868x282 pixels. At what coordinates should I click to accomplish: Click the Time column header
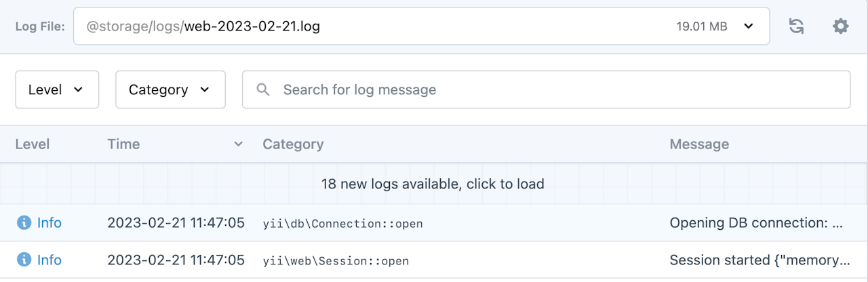pos(123,144)
